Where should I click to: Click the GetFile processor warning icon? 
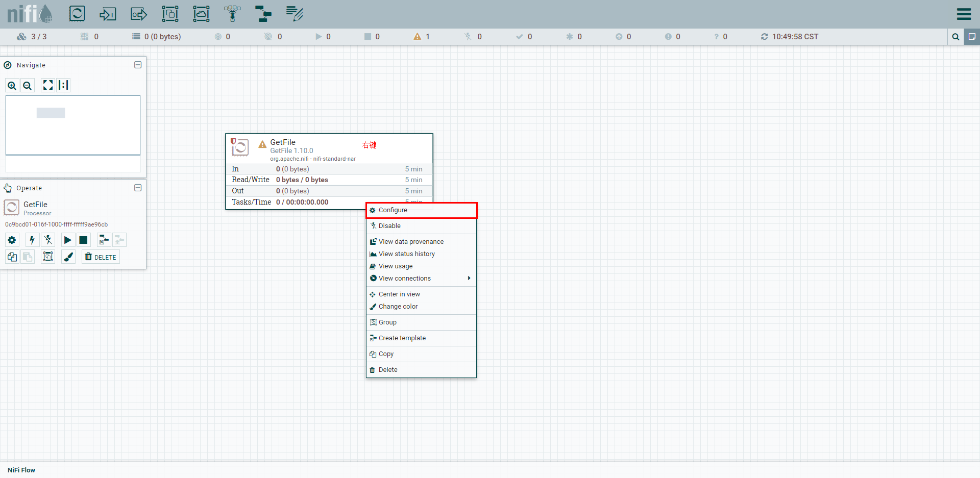pos(262,144)
